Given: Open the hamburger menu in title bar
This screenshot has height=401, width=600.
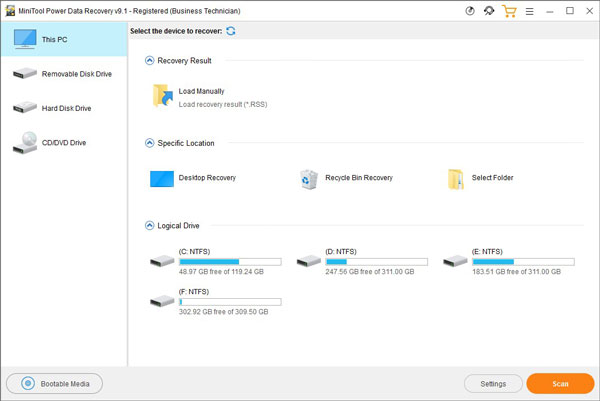Looking at the screenshot, I should [531, 12].
